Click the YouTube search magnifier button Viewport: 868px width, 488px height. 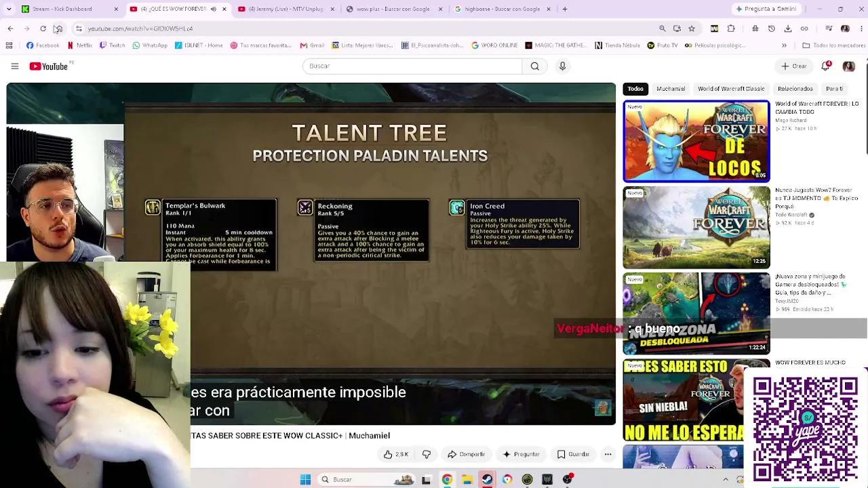[x=535, y=66]
